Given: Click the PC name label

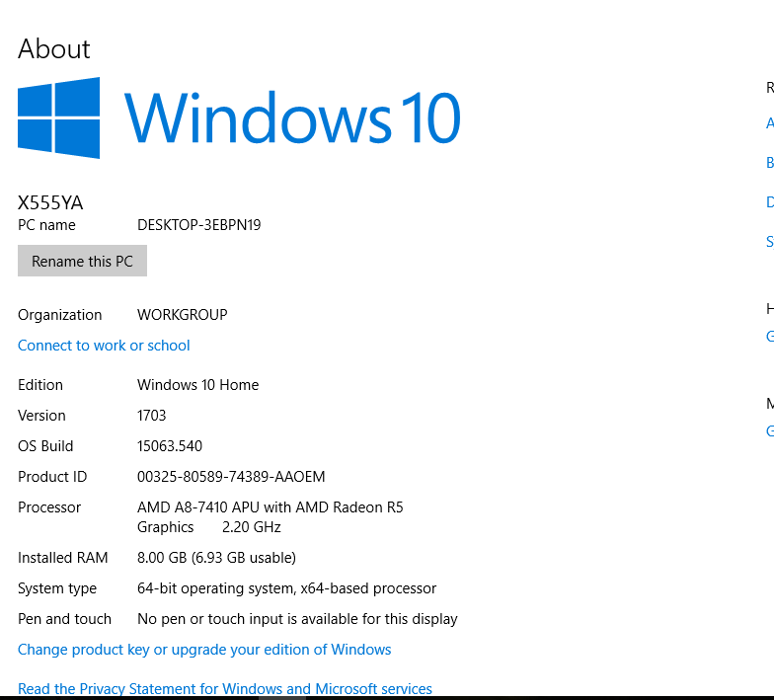Looking at the screenshot, I should [x=47, y=225].
